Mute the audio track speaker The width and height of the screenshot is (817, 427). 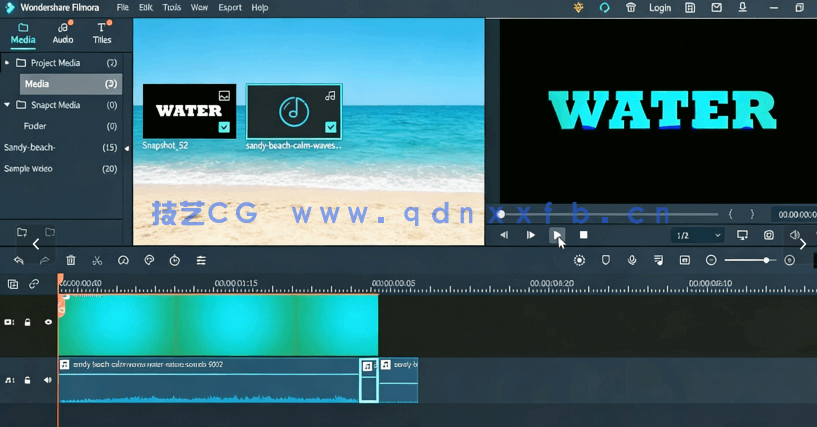click(47, 380)
